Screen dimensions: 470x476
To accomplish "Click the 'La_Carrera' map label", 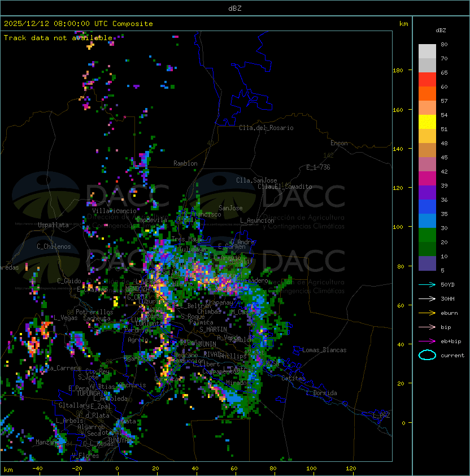I will coord(63,368).
